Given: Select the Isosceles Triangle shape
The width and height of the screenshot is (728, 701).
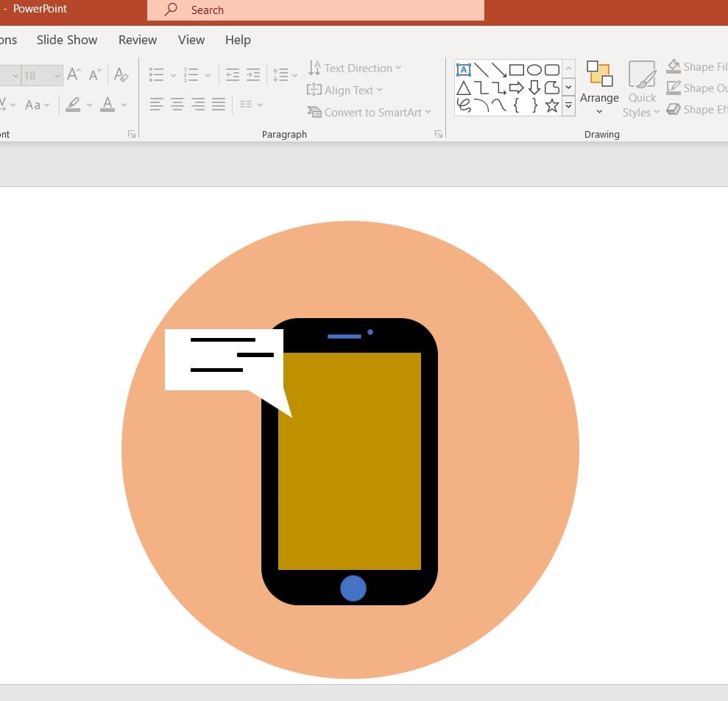Looking at the screenshot, I should (x=464, y=88).
